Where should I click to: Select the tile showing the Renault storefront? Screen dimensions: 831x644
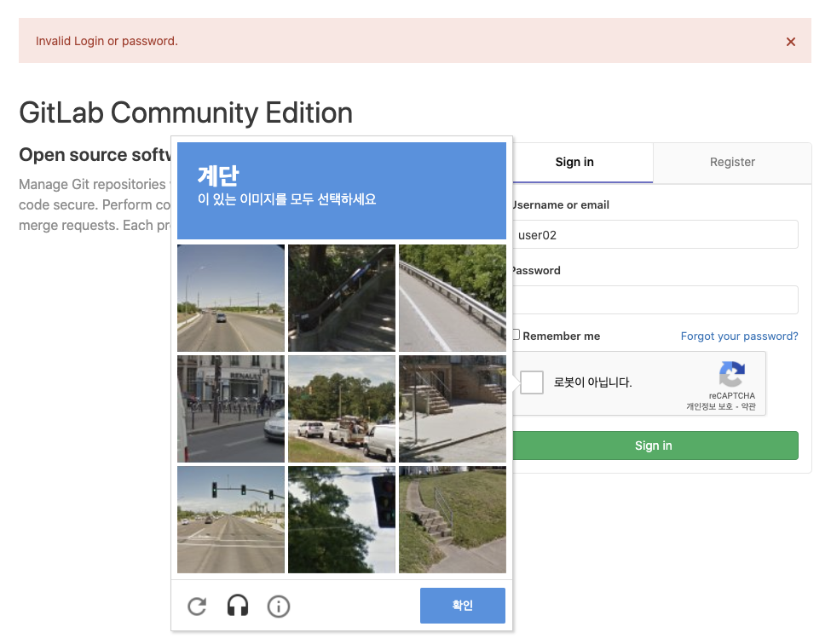230,409
